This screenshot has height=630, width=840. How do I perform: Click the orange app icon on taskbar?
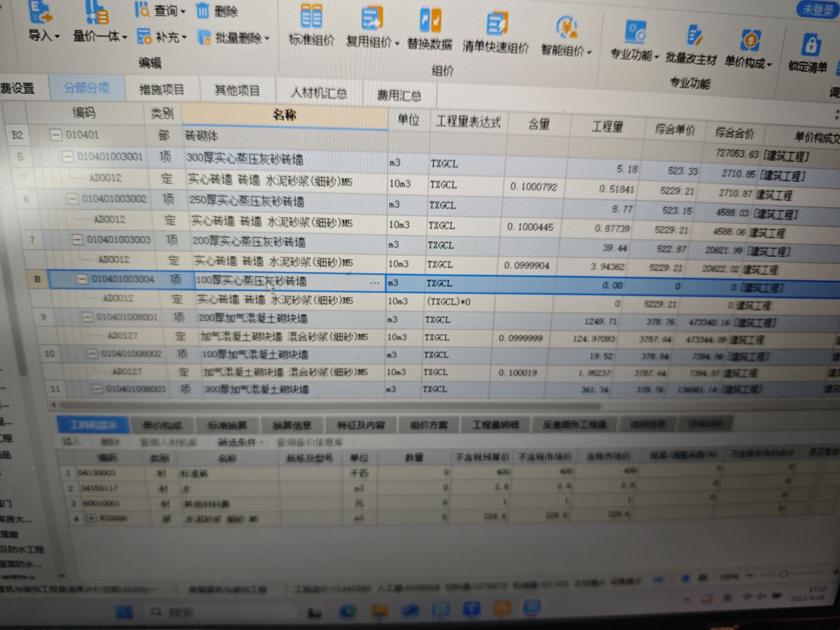(x=502, y=608)
